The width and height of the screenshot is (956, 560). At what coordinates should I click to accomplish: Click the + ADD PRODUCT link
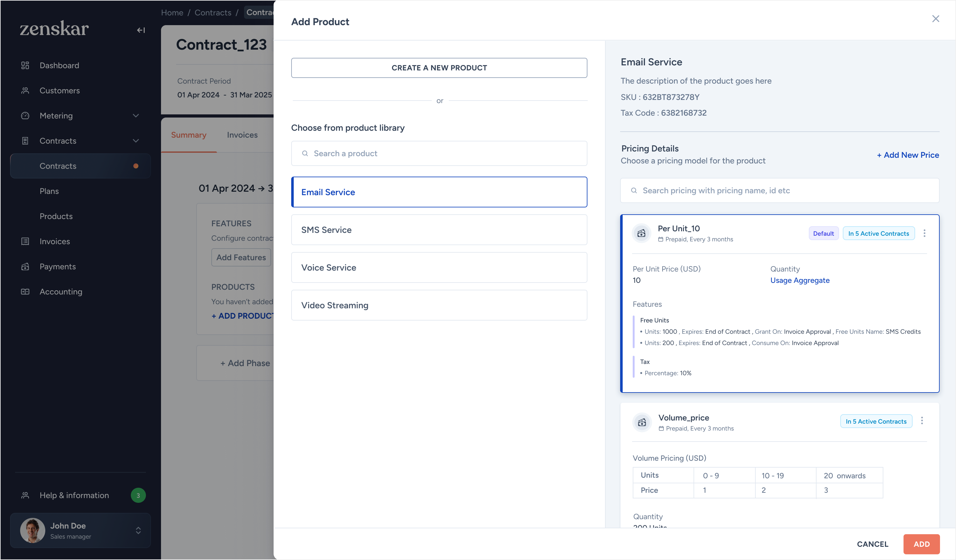pyautogui.click(x=242, y=316)
